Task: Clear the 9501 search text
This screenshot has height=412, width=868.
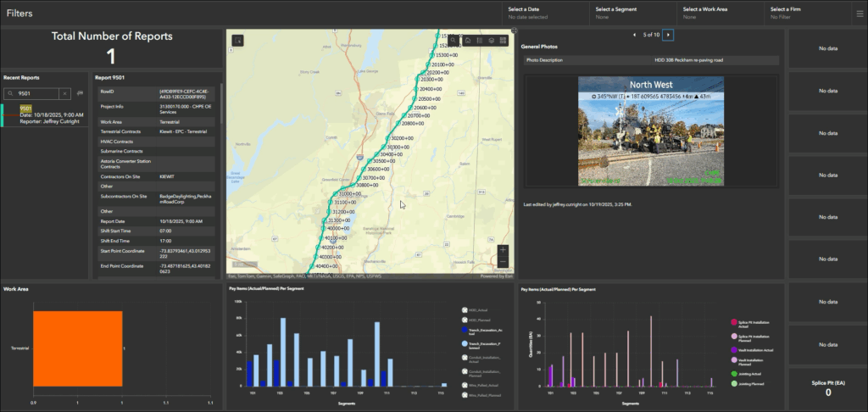Action: pyautogui.click(x=64, y=93)
